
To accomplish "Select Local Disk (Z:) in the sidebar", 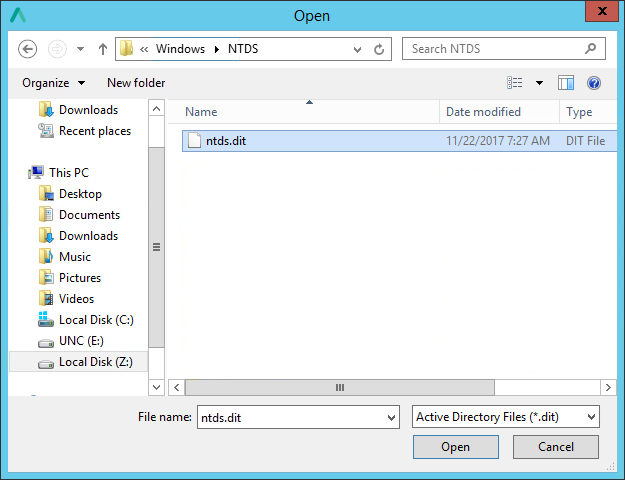I will coord(78,362).
